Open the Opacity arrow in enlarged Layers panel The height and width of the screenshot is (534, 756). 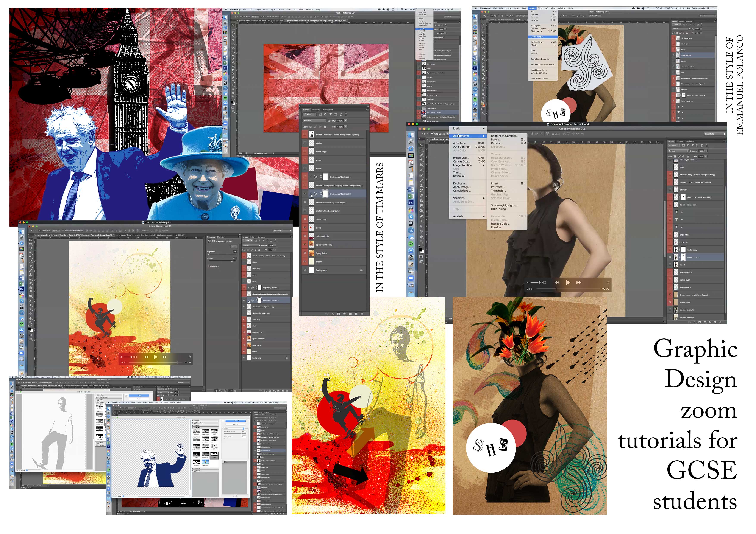(x=345, y=121)
